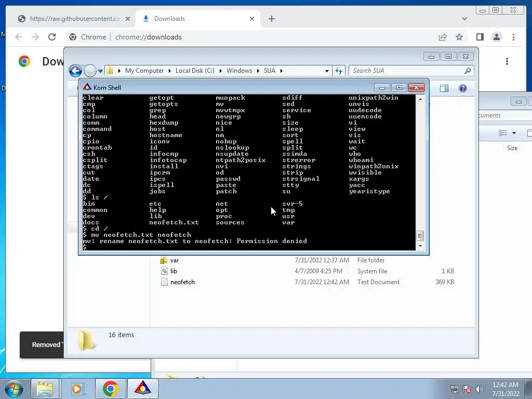The width and height of the screenshot is (532, 399).
Task: Expand arrow after Windows in breadcrumb
Action: tap(258, 71)
